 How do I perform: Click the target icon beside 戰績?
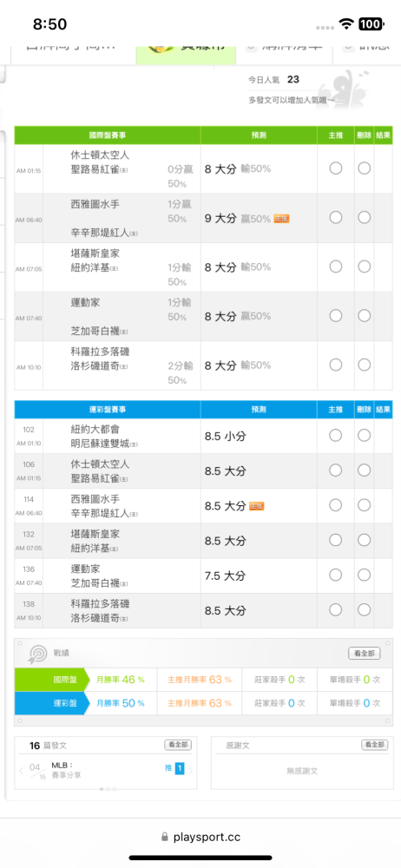(x=37, y=654)
